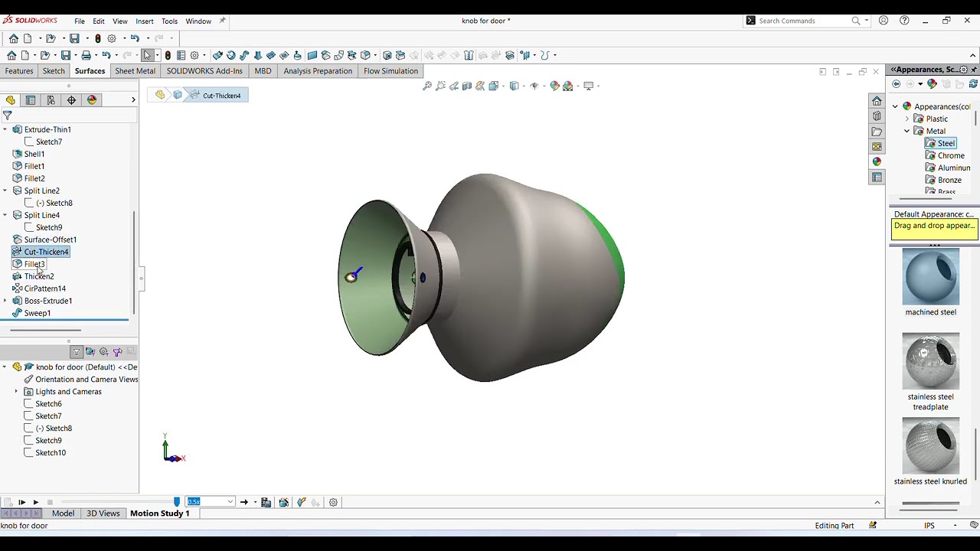Open the File menu

(x=80, y=21)
